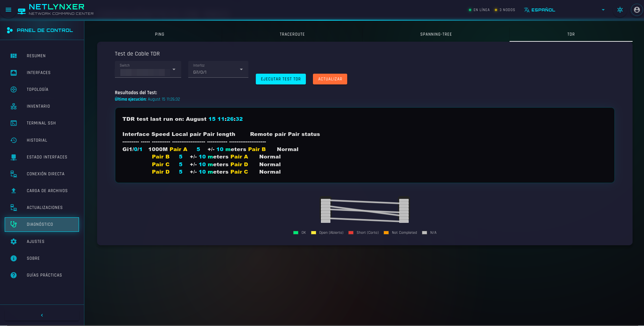Open the user account avatar icon
644x326 pixels.
pyautogui.click(x=637, y=10)
